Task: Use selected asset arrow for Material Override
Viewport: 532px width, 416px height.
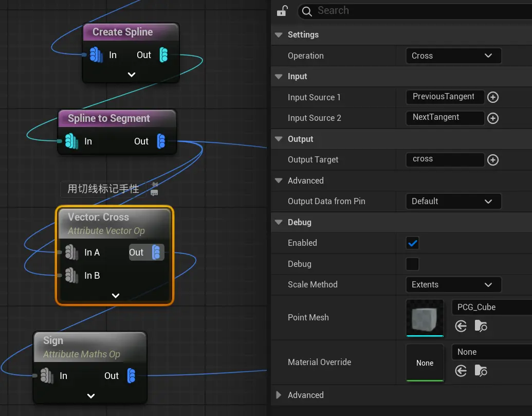Action: click(x=461, y=371)
